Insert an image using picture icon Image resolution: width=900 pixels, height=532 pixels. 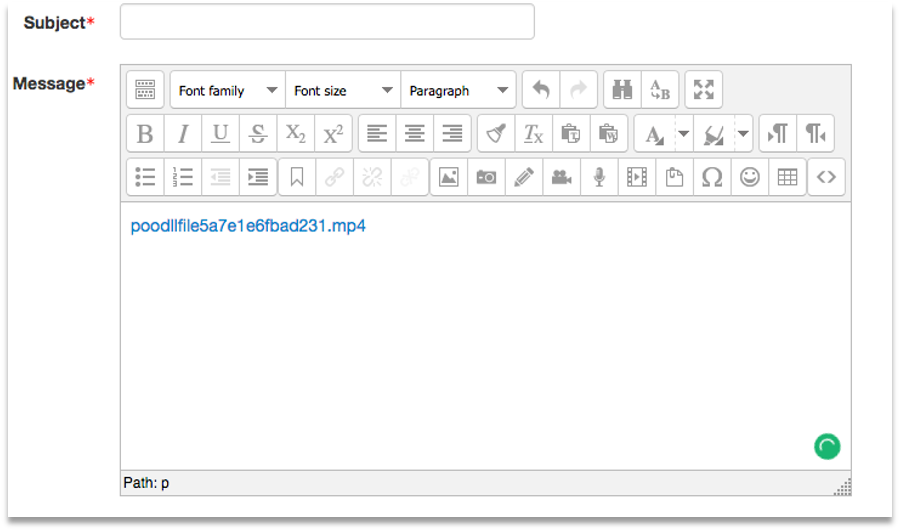449,177
